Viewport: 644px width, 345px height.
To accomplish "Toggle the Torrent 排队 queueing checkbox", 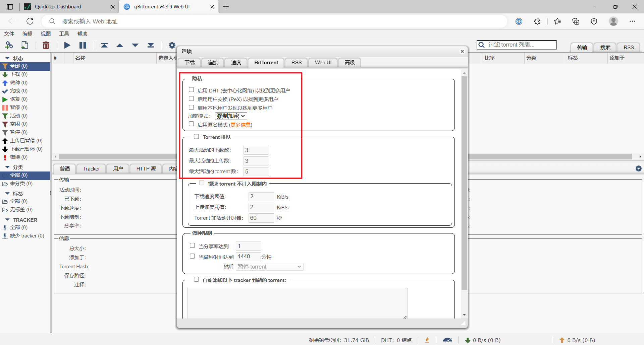I will (x=197, y=137).
